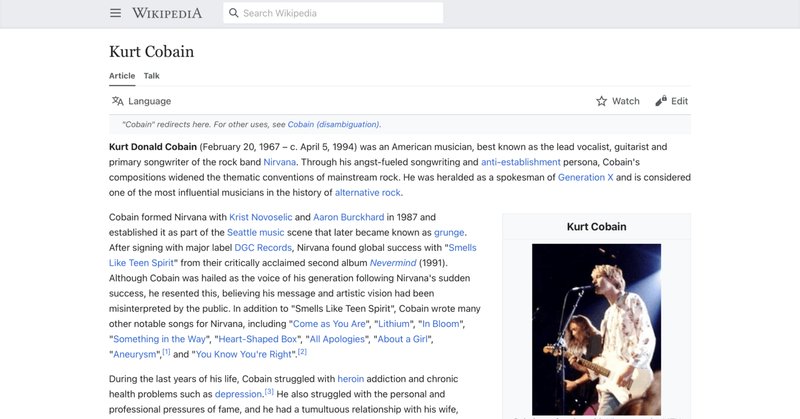Open the In Bloom link
This screenshot has width=800, height=419.
(x=440, y=324)
